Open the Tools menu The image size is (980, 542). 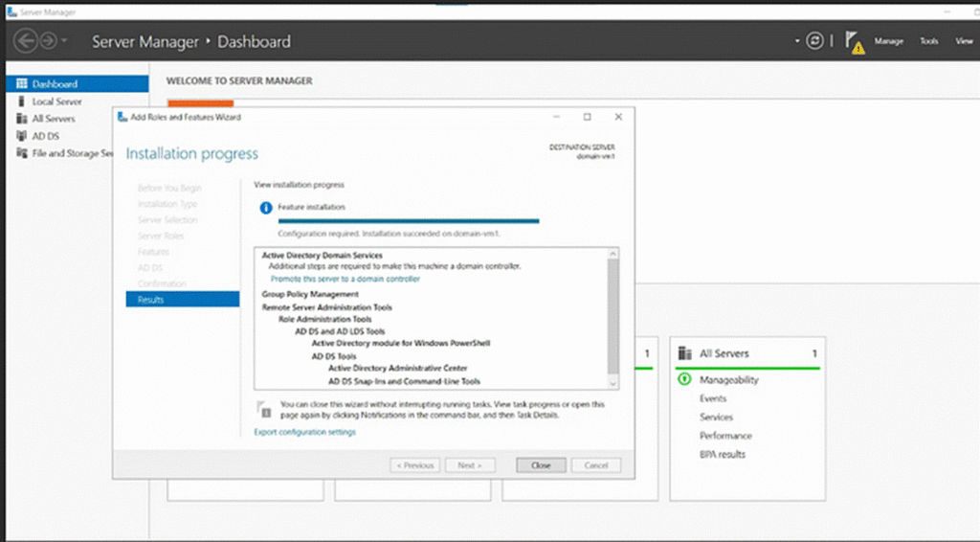click(x=928, y=41)
